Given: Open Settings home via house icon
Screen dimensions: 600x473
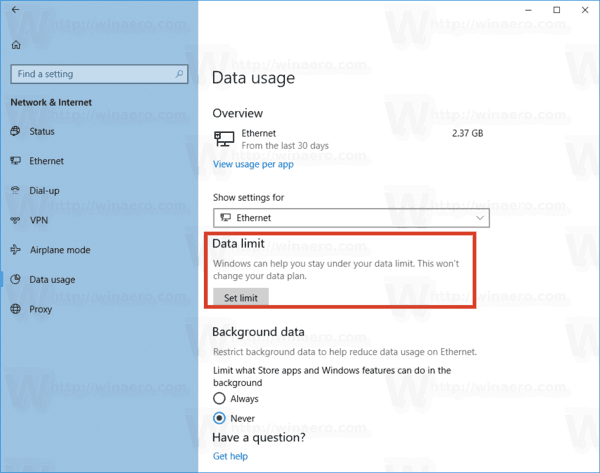Looking at the screenshot, I should 16,45.
